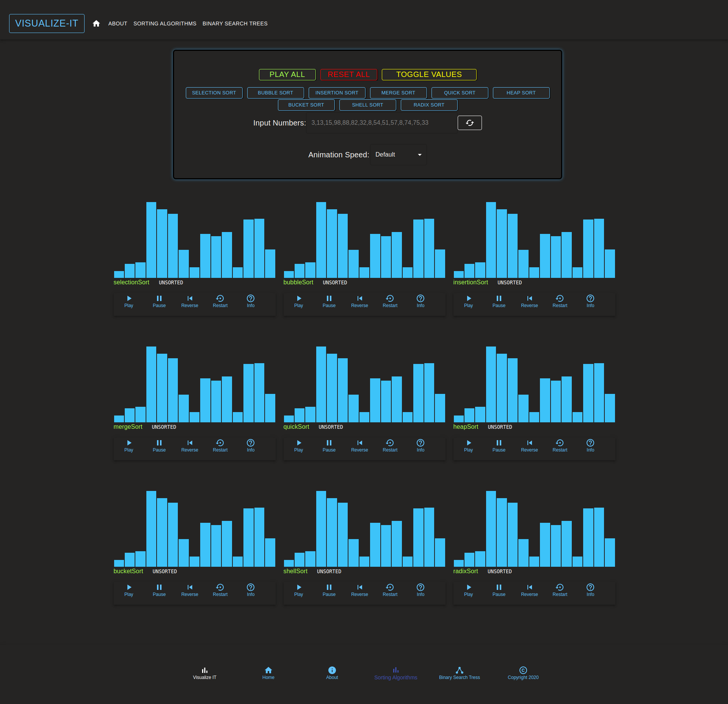This screenshot has height=704, width=728.
Task: Open the Animation Speed dropdown
Action: pyautogui.click(x=399, y=155)
